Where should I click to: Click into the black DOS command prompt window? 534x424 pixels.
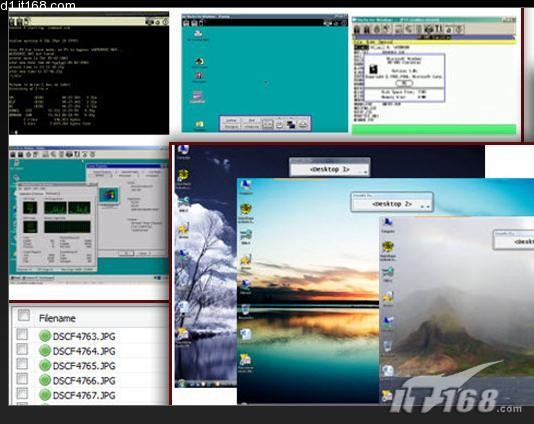tap(89, 80)
